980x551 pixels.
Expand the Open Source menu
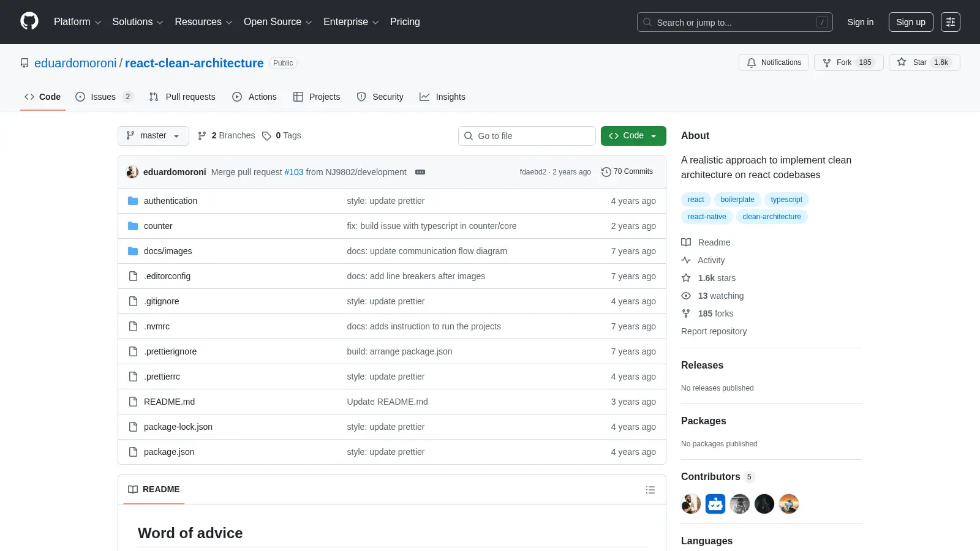point(278,22)
